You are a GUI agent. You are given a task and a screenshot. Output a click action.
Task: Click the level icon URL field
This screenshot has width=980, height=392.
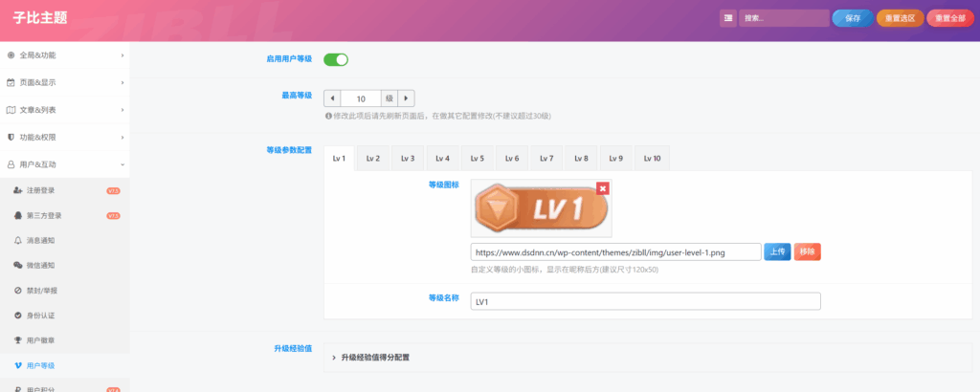click(615, 251)
